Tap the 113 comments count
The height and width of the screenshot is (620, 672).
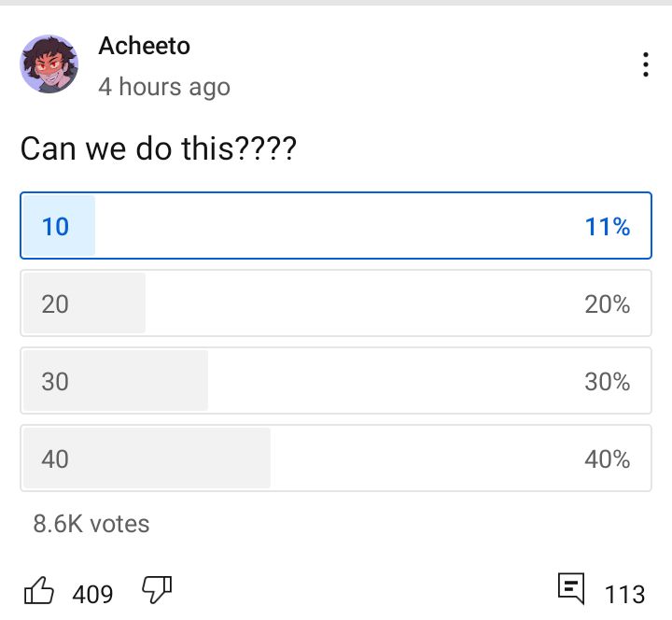(x=624, y=594)
